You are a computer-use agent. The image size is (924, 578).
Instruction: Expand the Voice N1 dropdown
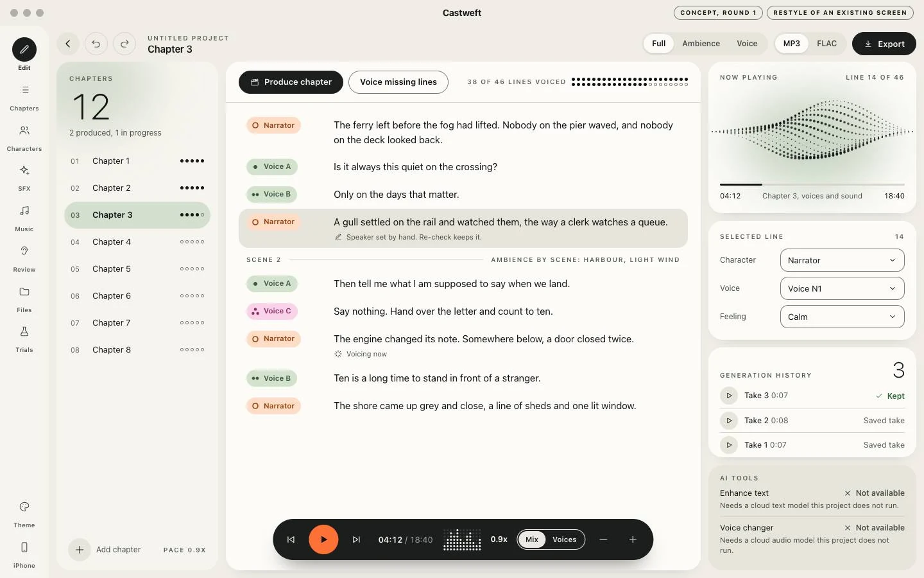click(x=842, y=288)
